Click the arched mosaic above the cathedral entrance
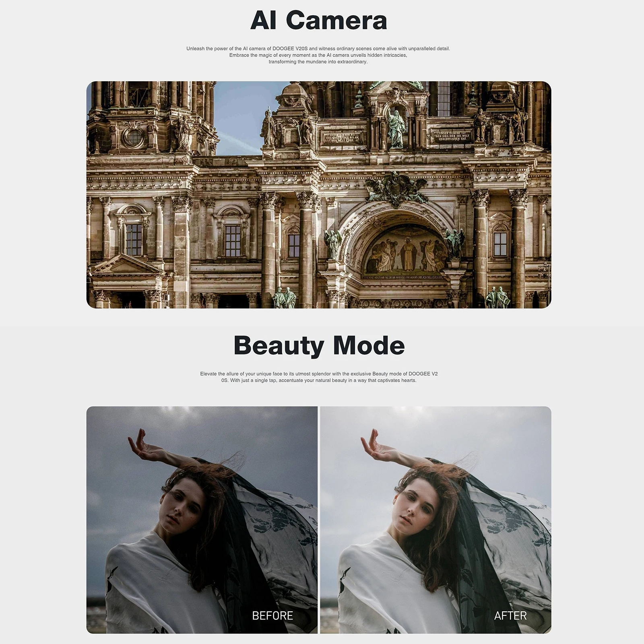 click(x=405, y=251)
